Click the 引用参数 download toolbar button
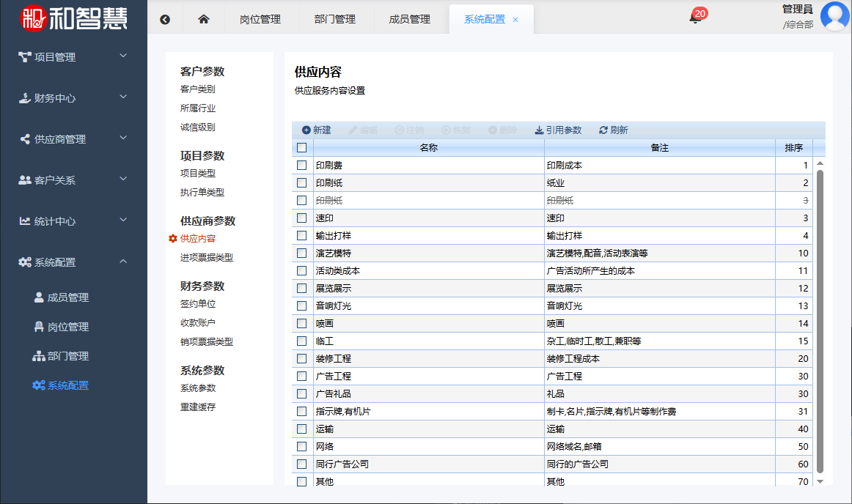This screenshot has height=504, width=852. (x=558, y=130)
